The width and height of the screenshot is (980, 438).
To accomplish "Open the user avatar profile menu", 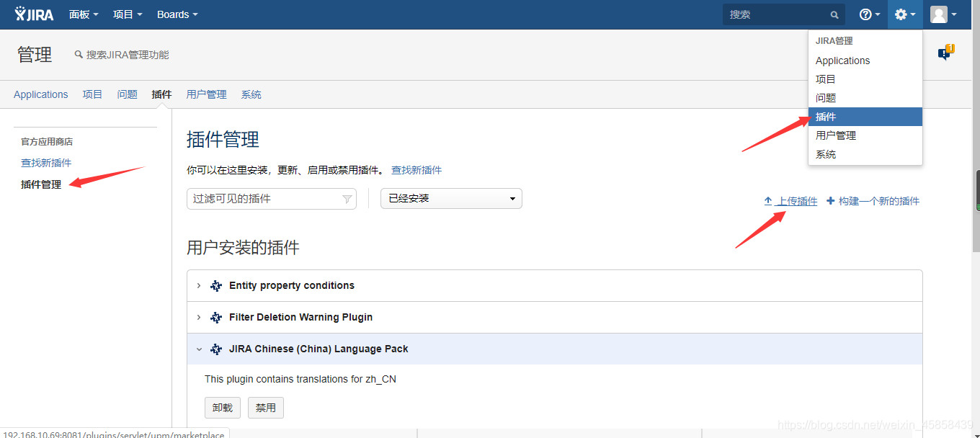I will [x=943, y=14].
